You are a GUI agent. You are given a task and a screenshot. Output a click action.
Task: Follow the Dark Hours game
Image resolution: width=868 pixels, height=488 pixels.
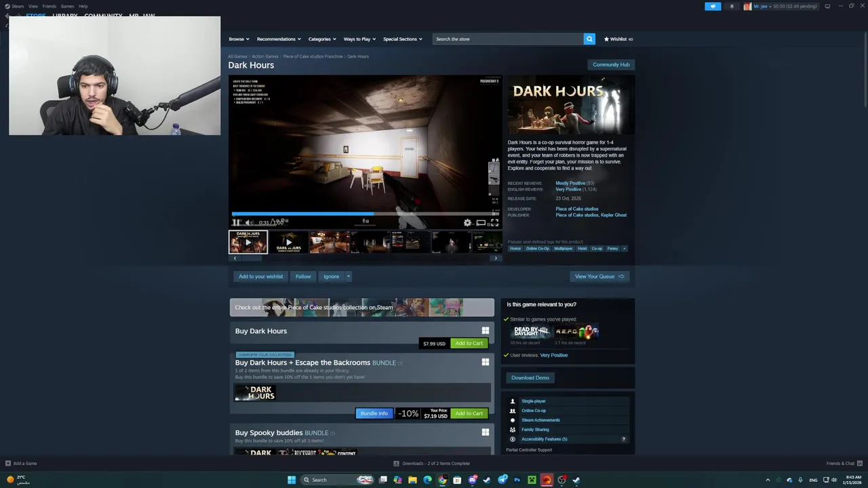tap(303, 277)
